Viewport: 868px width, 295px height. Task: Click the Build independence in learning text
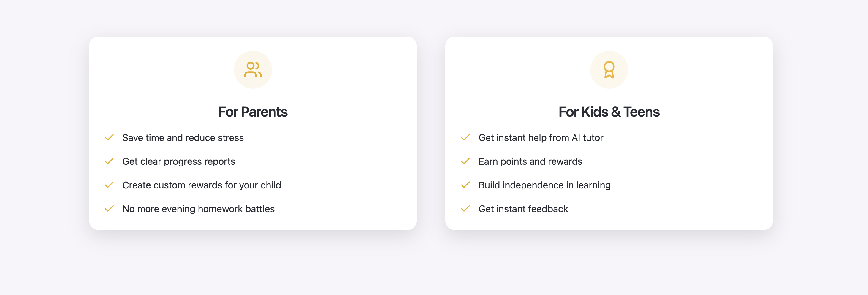click(544, 185)
